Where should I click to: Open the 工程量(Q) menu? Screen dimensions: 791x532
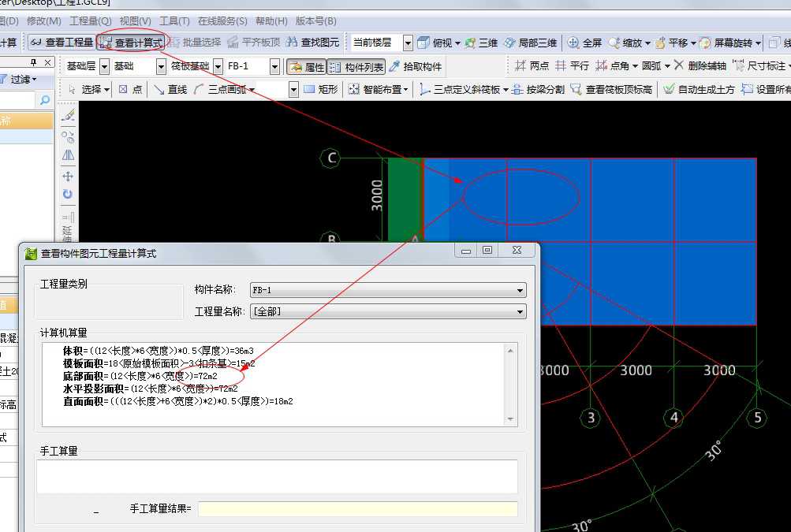point(91,20)
